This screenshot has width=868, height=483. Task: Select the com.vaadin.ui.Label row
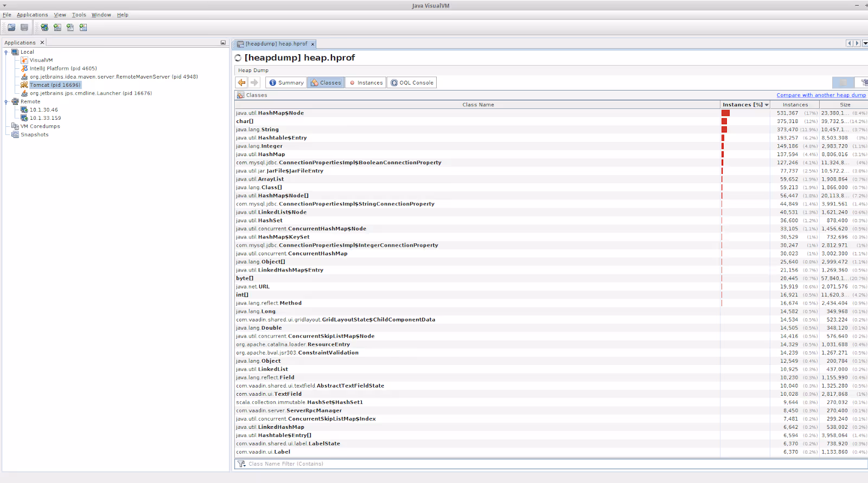coord(551,452)
